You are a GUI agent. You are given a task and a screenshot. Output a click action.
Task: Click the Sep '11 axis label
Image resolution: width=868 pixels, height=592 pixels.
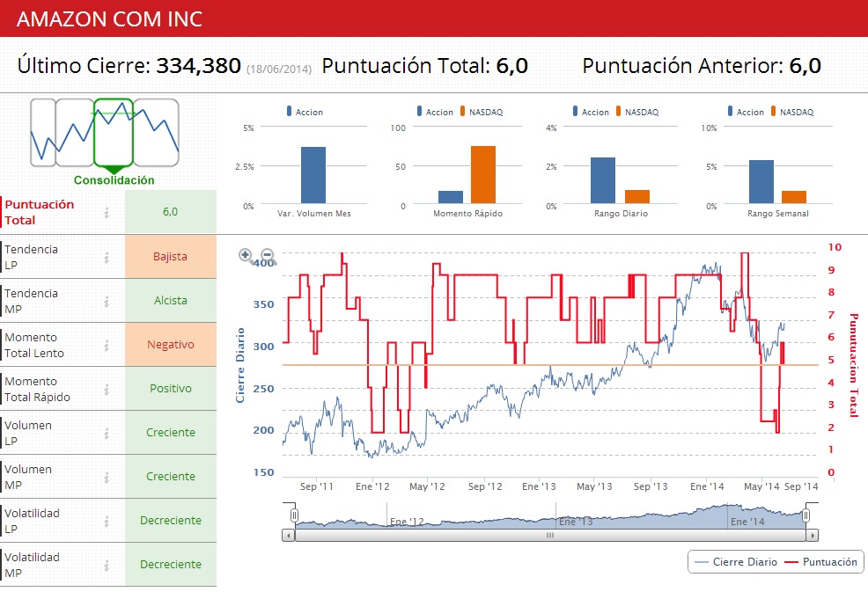click(x=317, y=486)
